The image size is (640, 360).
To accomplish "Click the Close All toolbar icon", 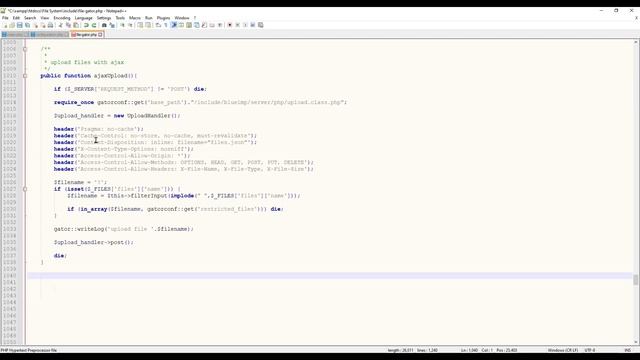I will click(x=43, y=25).
